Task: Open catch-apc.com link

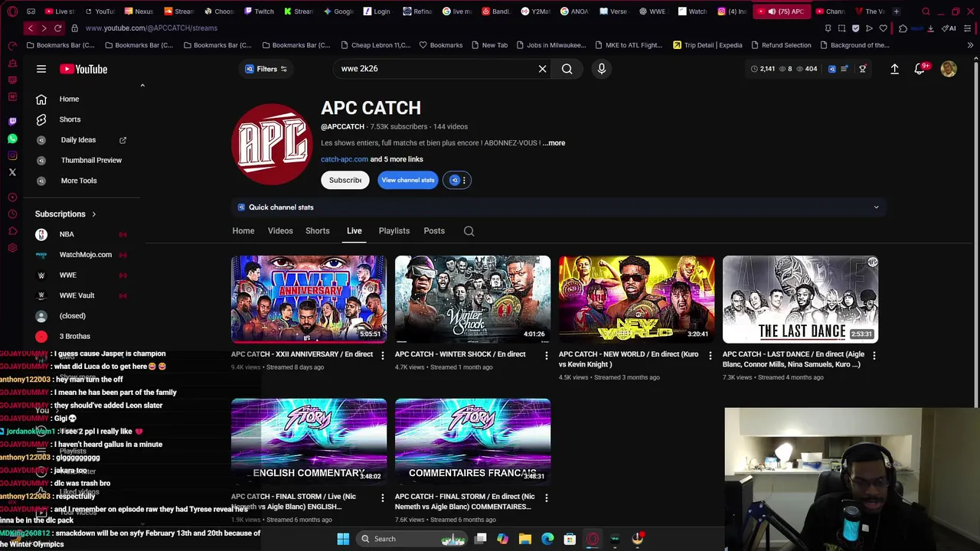Action: (345, 159)
